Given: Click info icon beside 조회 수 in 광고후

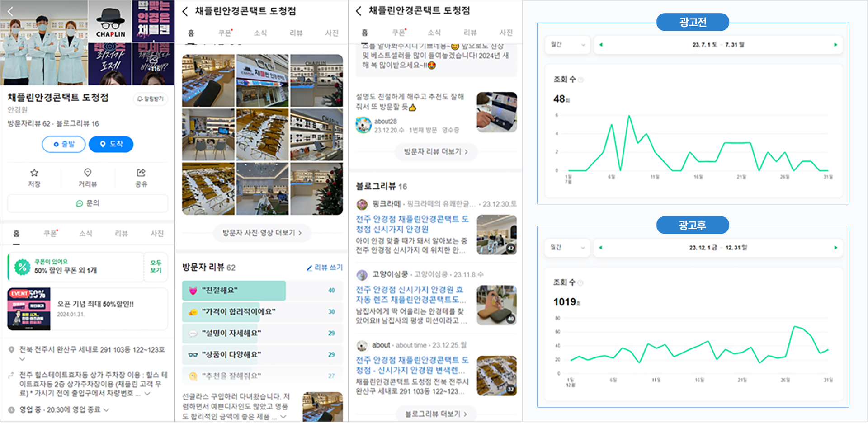Looking at the screenshot, I should pos(580,283).
